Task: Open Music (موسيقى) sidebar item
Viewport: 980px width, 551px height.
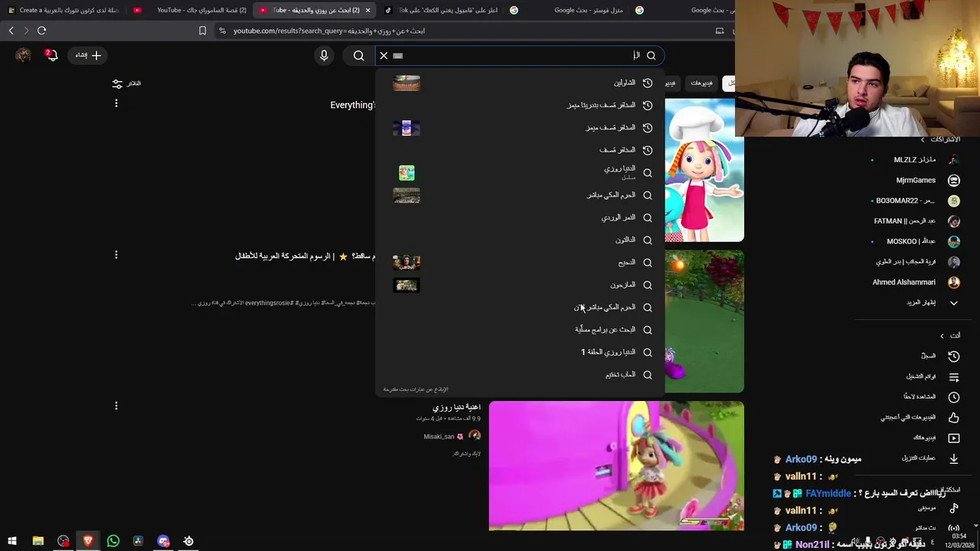Action: coord(938,508)
